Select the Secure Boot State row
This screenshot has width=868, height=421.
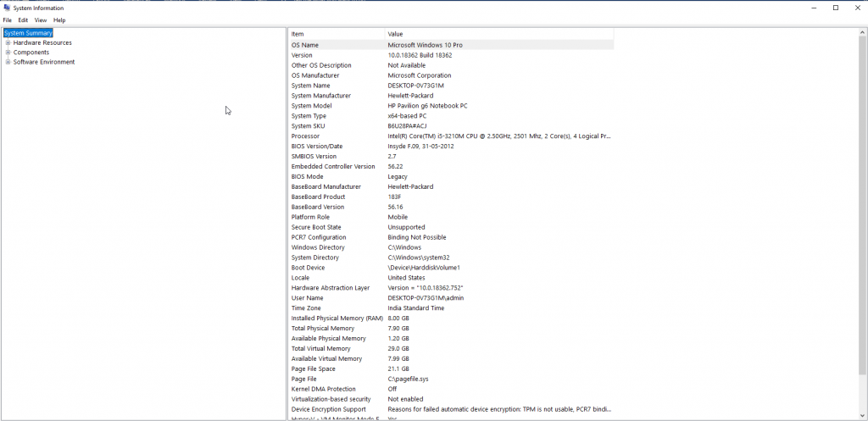point(451,227)
